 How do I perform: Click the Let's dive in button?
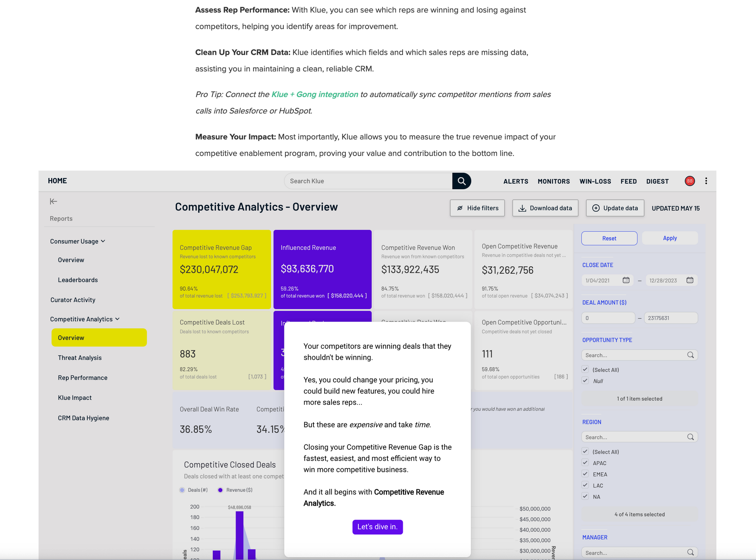376,526
